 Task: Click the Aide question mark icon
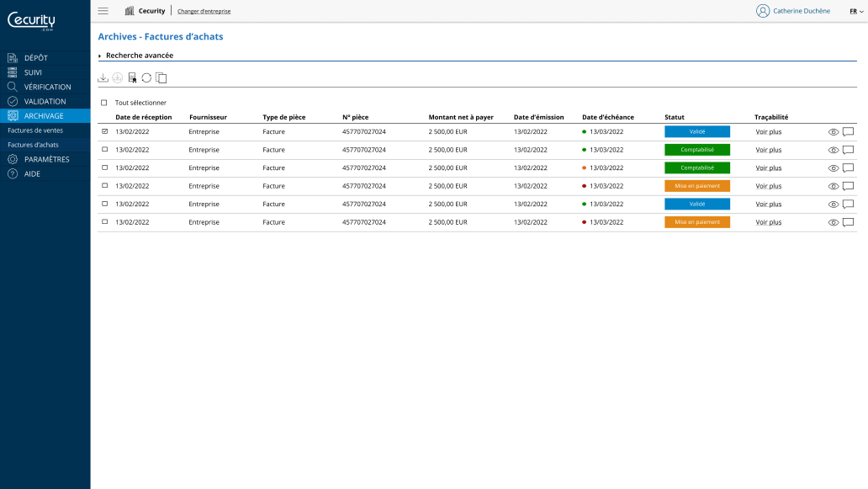pos(12,173)
